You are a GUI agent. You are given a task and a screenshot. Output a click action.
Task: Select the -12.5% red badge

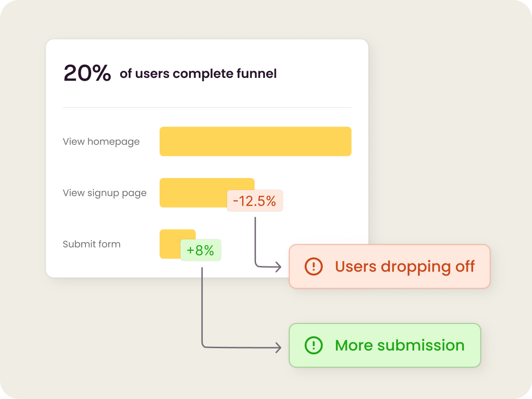tap(255, 201)
